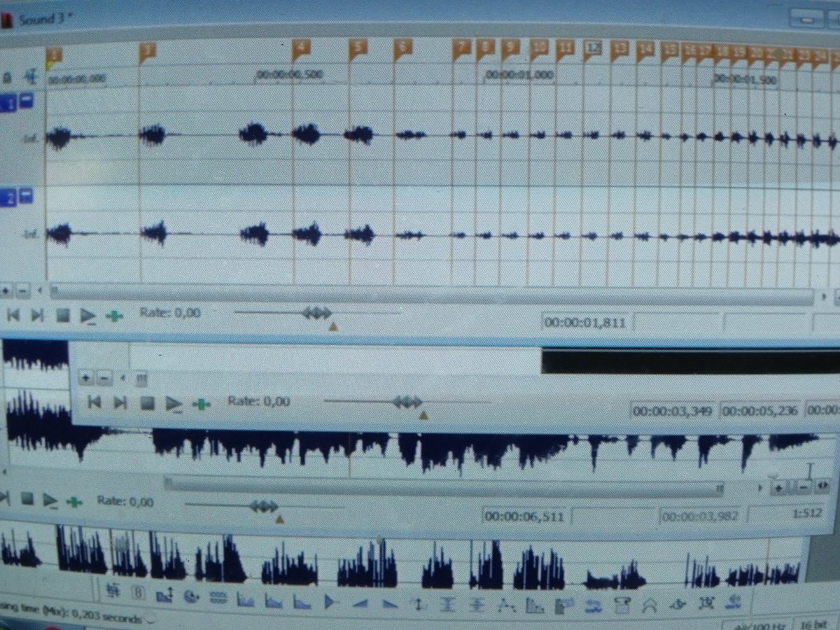Select marker 4 flag on the ruler
The height and width of the screenshot is (630, 840).
click(x=300, y=49)
